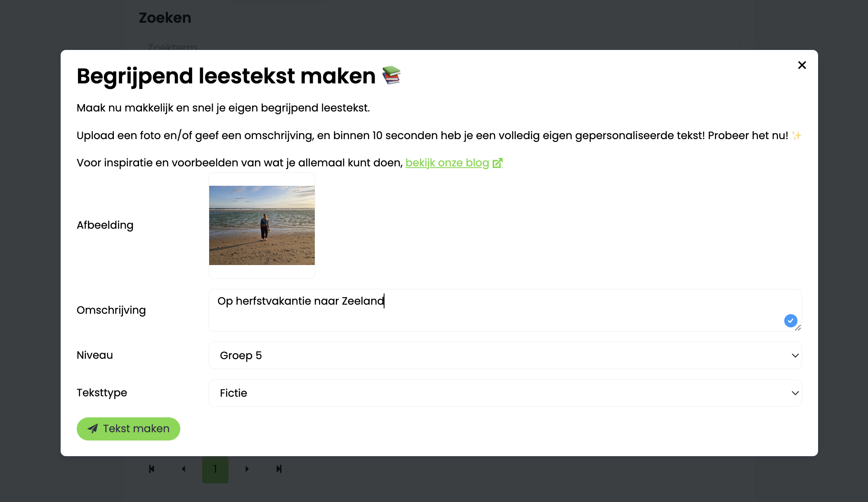Open the Niveau dropdown showing Groep 5

pos(505,355)
